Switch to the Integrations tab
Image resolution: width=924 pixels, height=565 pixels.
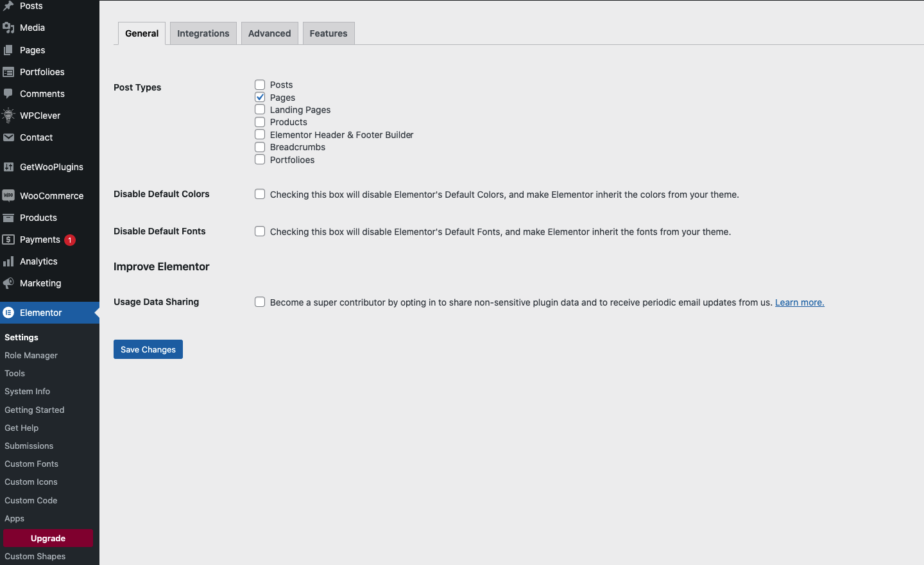tap(203, 33)
